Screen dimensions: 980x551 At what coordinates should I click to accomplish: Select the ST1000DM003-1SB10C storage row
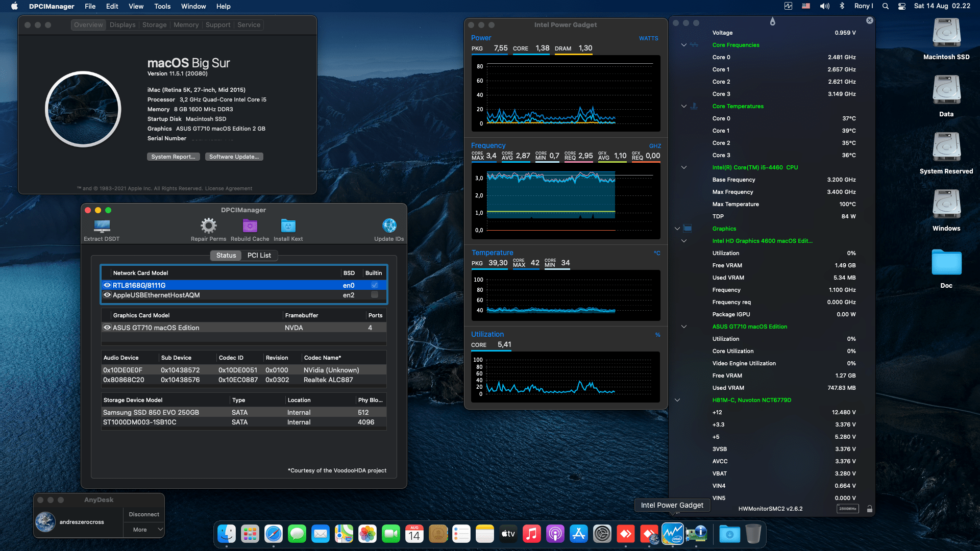(x=244, y=422)
